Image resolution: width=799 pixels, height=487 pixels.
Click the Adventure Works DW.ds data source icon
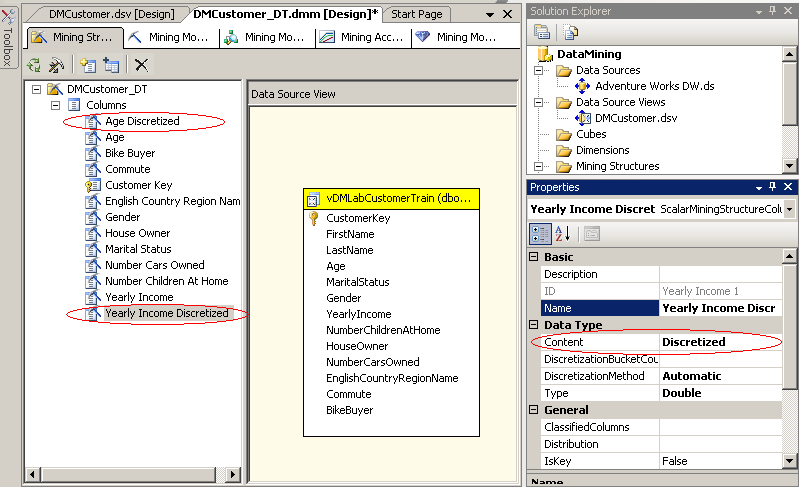click(x=582, y=86)
